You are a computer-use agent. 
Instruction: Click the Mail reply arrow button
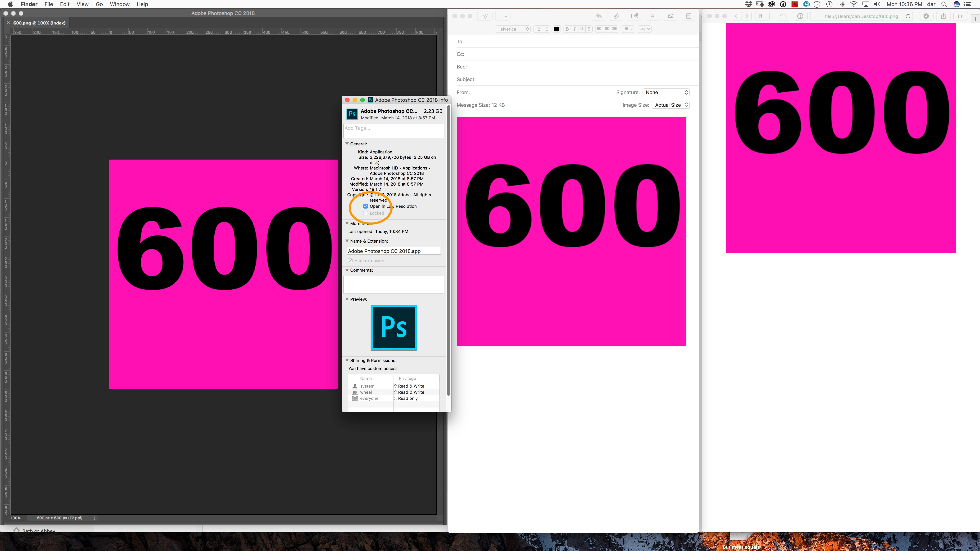[599, 16]
